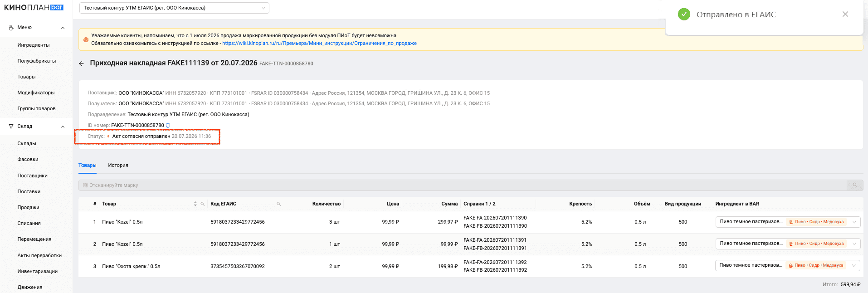Screen dimensions: 868x293
Task: Open Поставки in the sidebar
Action: tap(29, 191)
